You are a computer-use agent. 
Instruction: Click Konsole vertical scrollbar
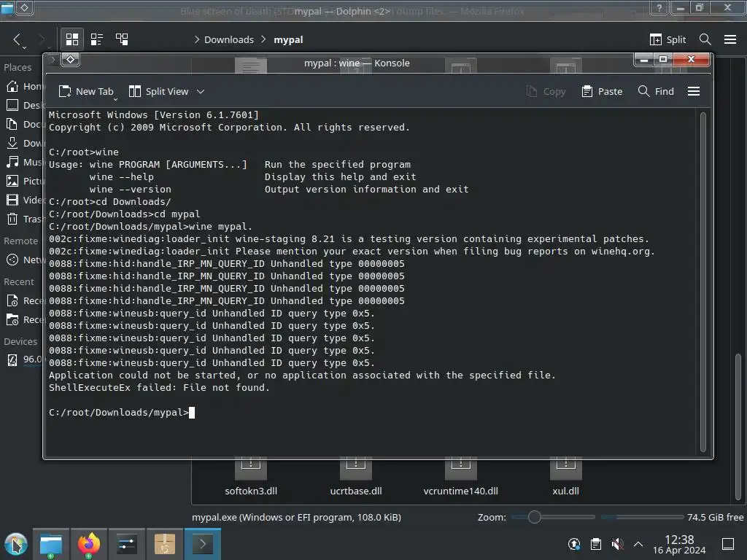703,282
